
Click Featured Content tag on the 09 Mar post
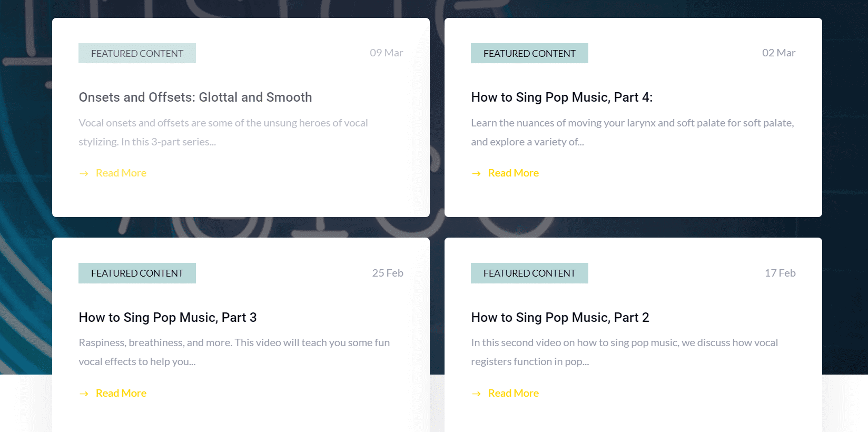coord(137,53)
